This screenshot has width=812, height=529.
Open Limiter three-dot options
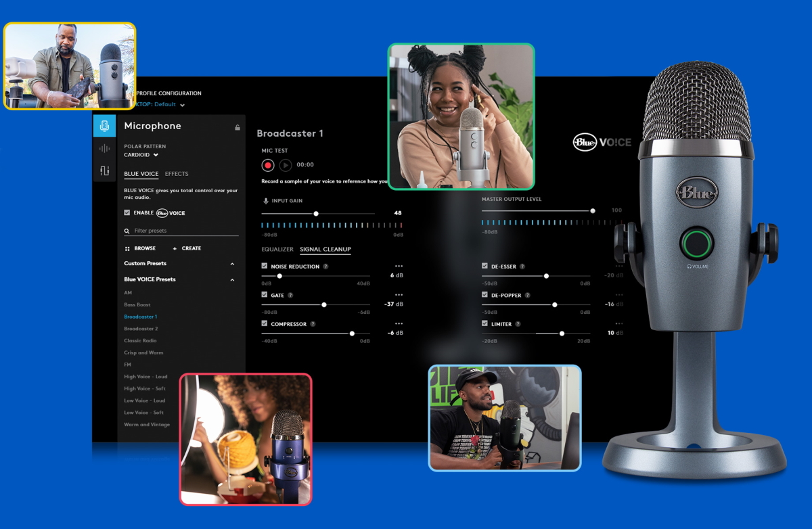619,324
